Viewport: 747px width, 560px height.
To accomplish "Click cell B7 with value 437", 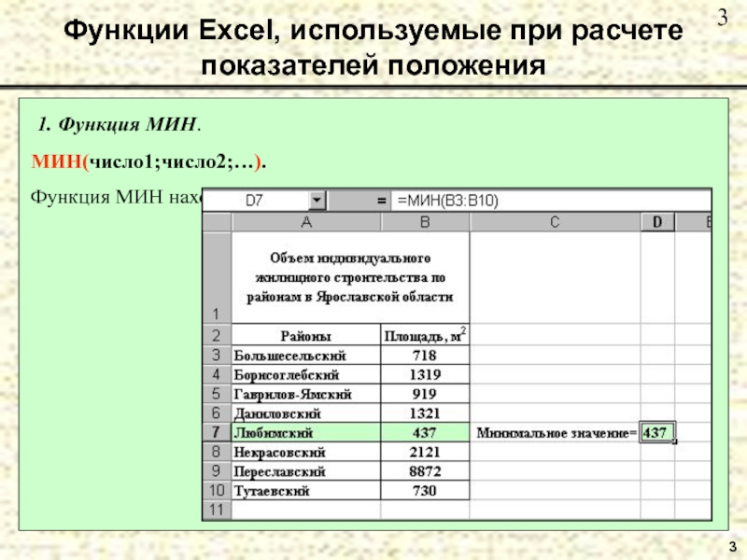I will pos(425,432).
